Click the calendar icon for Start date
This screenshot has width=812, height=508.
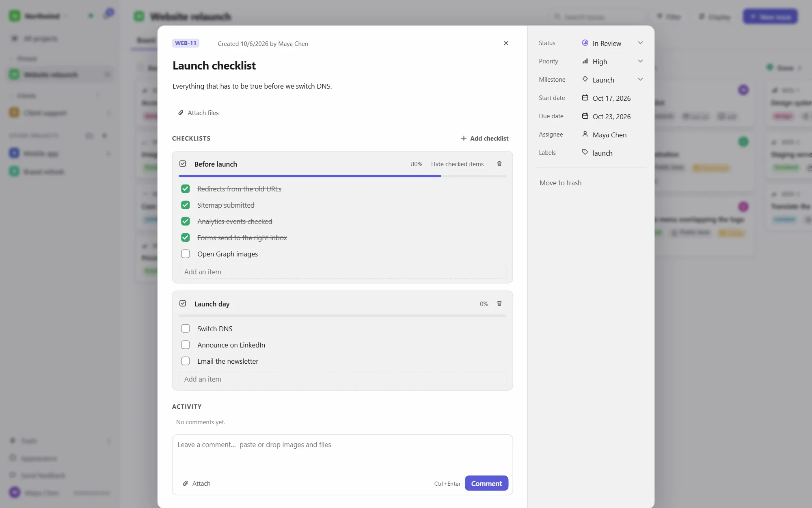pos(585,98)
